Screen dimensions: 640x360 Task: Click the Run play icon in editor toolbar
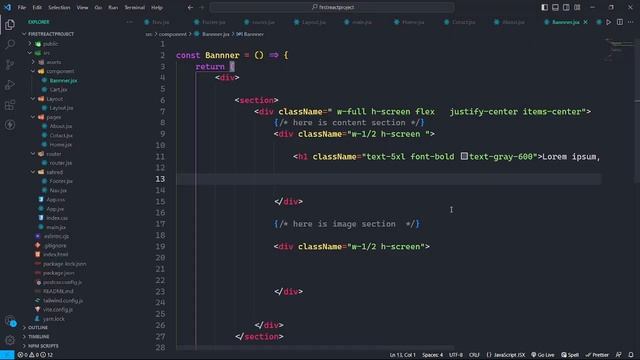[x=609, y=22]
